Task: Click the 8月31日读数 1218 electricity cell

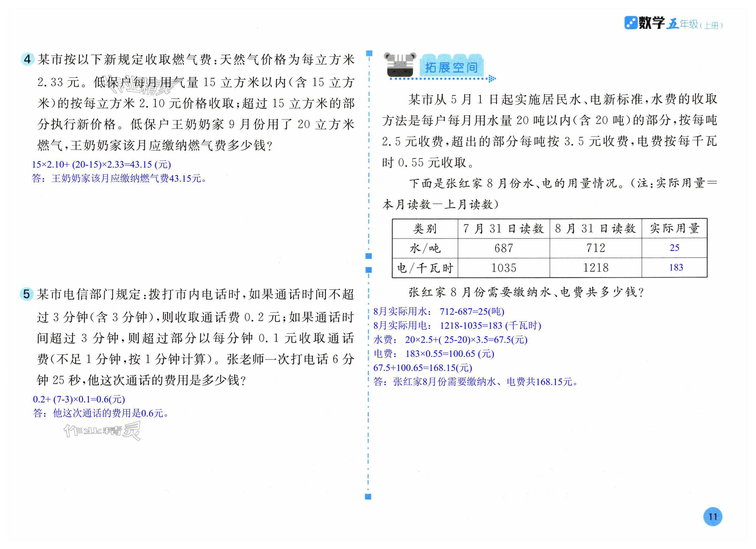Action: 595,267
